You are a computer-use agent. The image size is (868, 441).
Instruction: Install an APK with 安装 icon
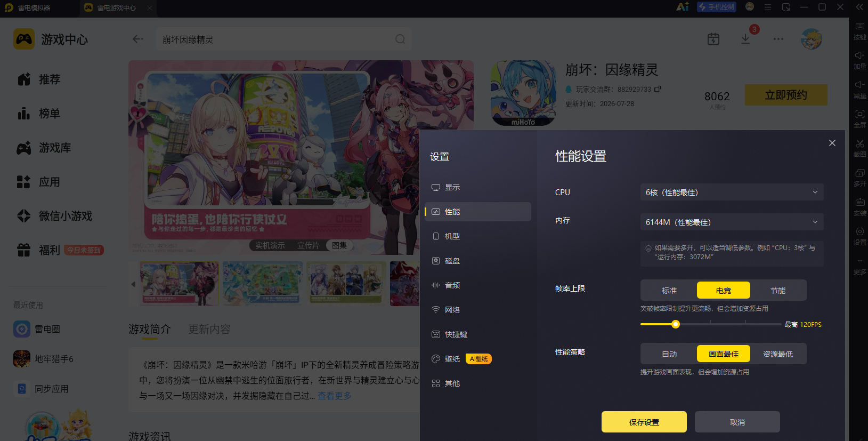[859, 207]
